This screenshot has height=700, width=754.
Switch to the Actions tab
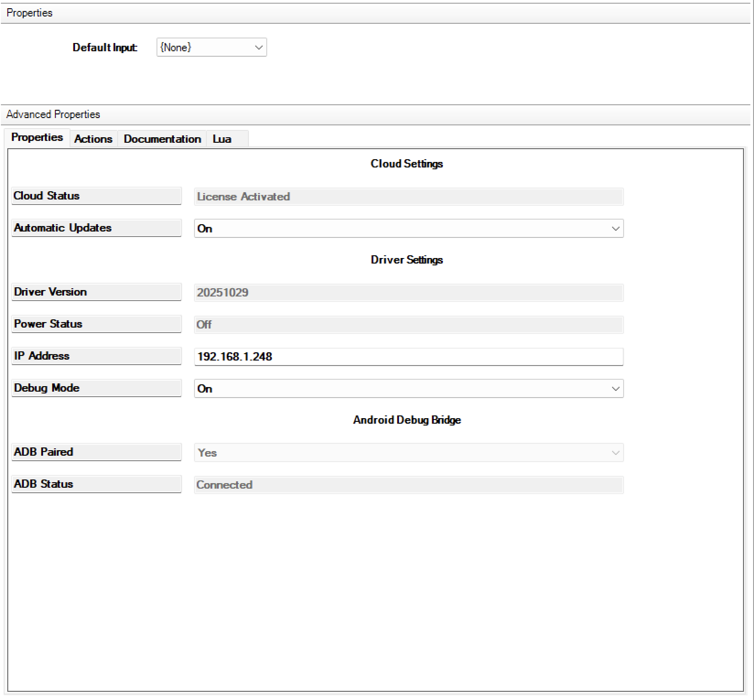point(93,139)
